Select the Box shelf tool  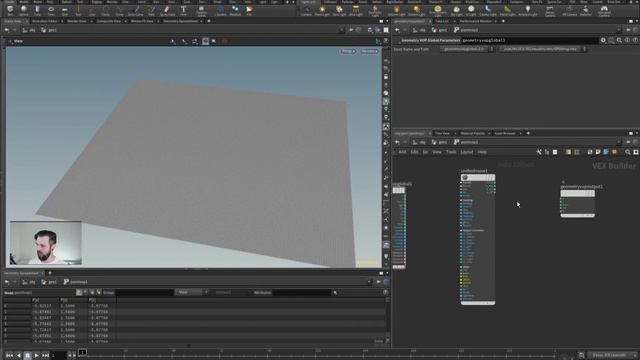(10, 10)
